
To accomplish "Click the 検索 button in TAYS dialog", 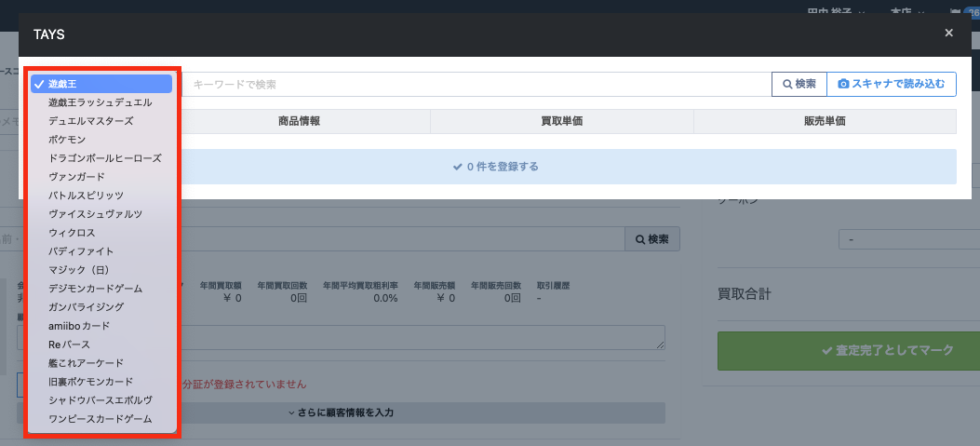I will click(x=799, y=85).
